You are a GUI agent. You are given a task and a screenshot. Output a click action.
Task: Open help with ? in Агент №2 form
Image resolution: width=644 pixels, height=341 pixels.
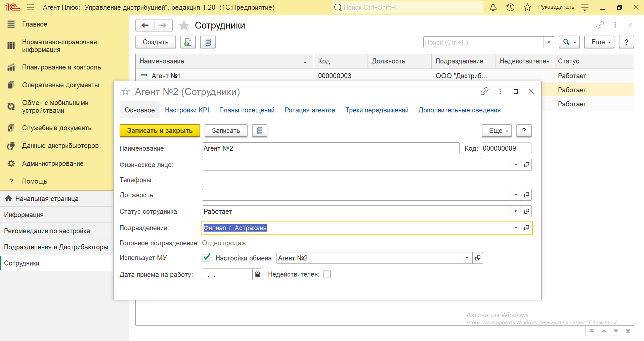(524, 131)
